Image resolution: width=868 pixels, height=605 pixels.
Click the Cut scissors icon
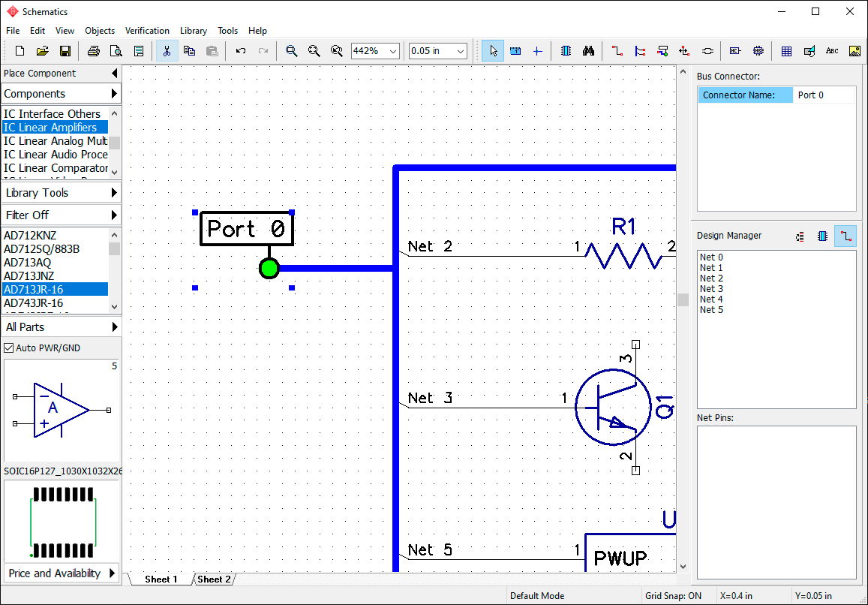click(x=167, y=51)
